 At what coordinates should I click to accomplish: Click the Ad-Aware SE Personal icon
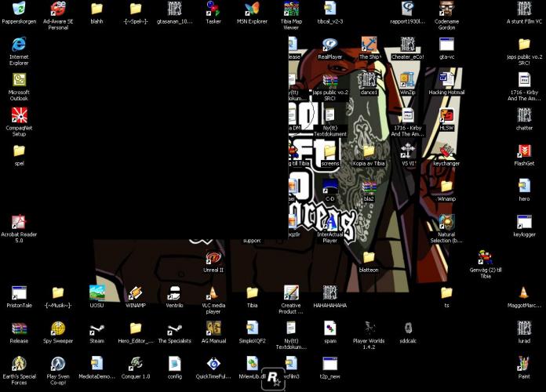point(57,9)
